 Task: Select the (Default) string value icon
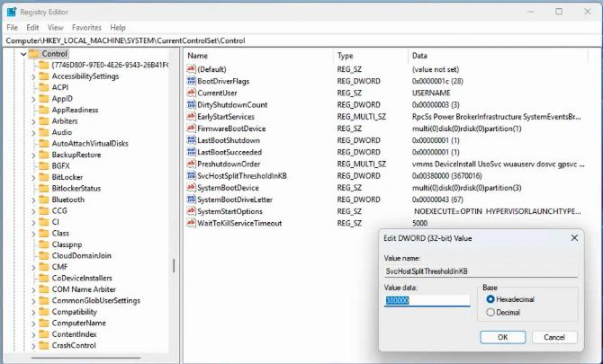click(191, 69)
